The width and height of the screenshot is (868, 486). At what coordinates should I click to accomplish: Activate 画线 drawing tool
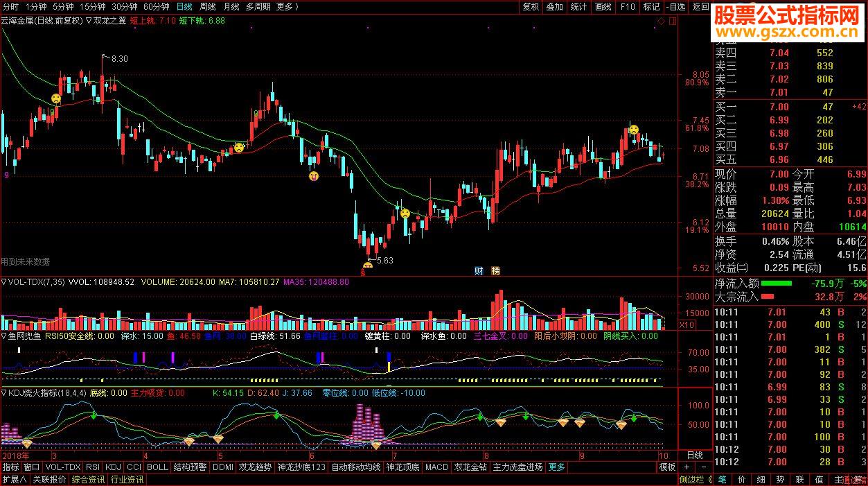(x=603, y=7)
